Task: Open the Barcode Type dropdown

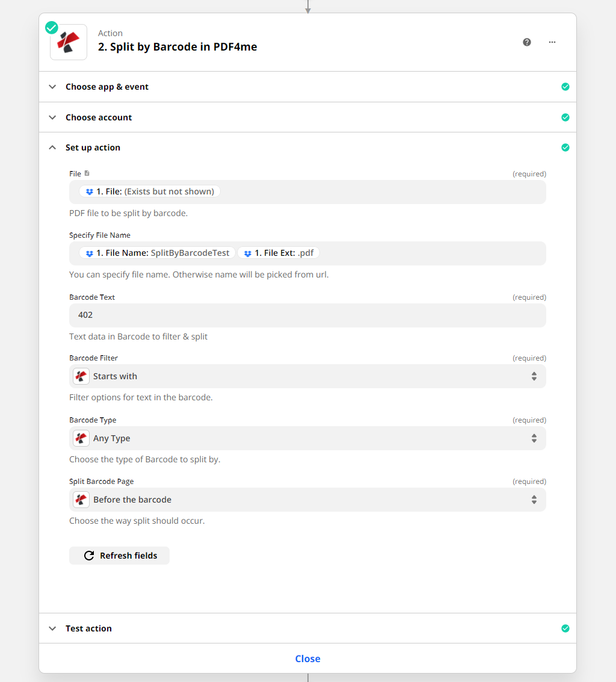Action: pyautogui.click(x=307, y=438)
